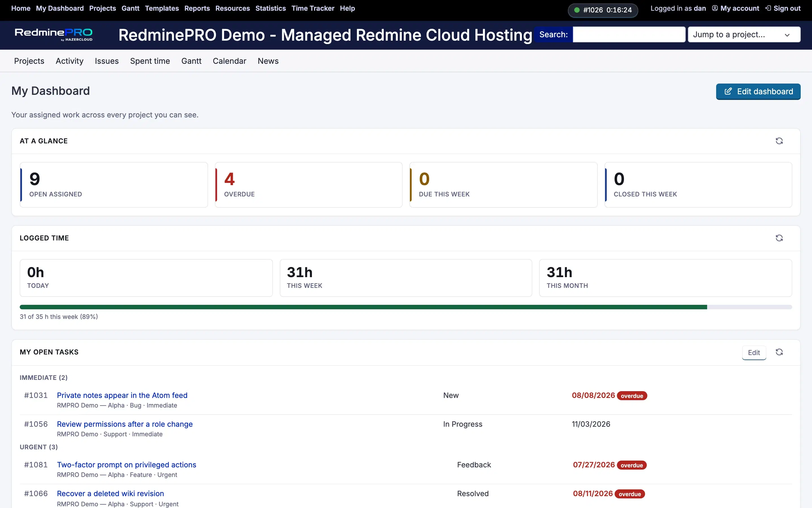Viewport: 812px width, 508px height.
Task: Open Resources from the top menu
Action: [233, 8]
